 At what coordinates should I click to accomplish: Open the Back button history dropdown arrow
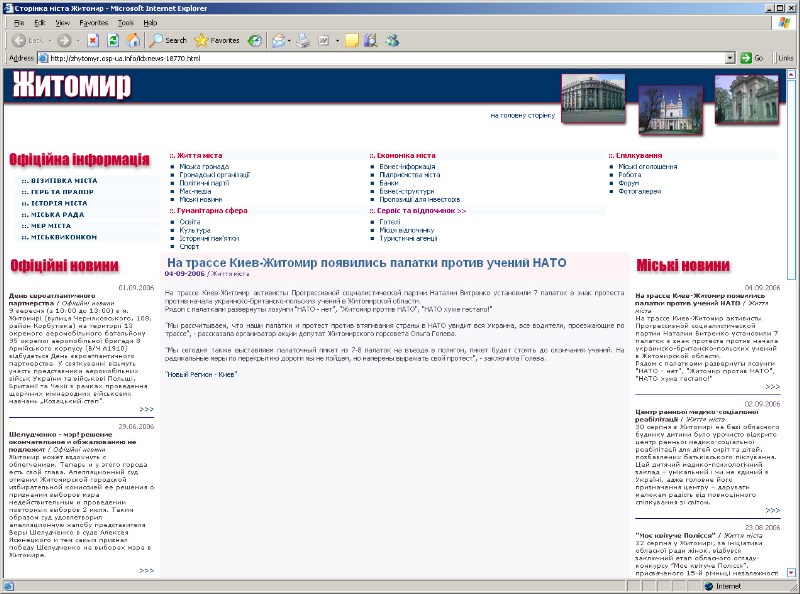tap(49, 40)
